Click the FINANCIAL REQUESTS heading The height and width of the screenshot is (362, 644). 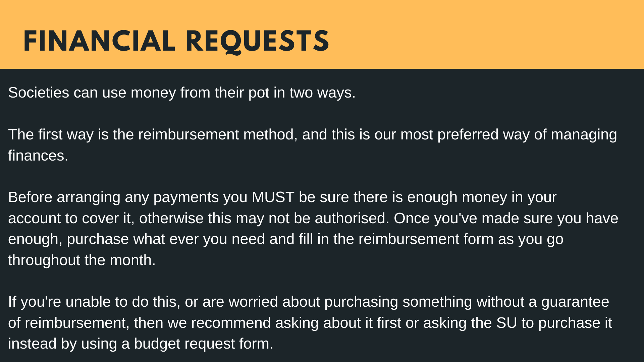pos(176,42)
